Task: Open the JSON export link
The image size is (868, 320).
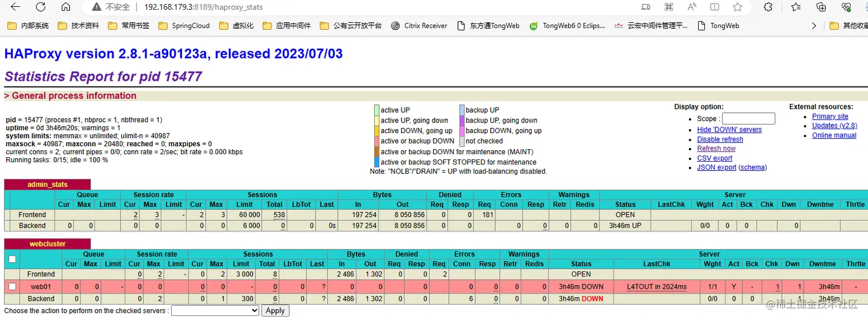Action: pyautogui.click(x=716, y=167)
